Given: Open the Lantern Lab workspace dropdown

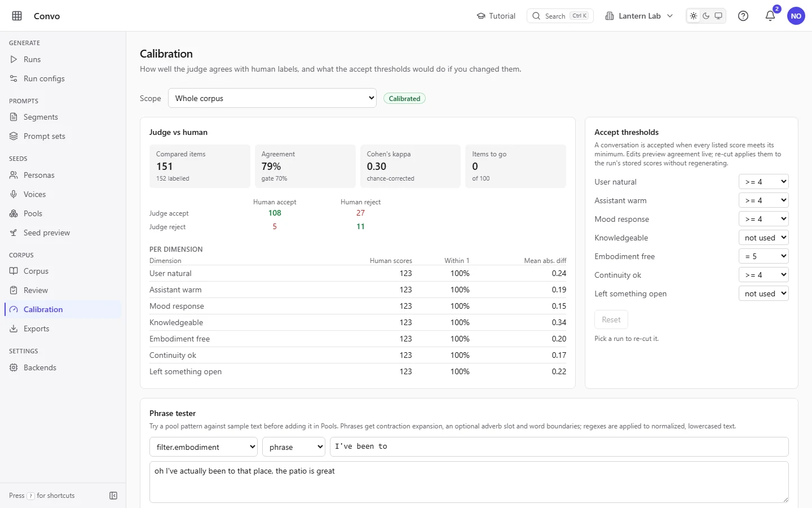Looking at the screenshot, I should pyautogui.click(x=639, y=16).
